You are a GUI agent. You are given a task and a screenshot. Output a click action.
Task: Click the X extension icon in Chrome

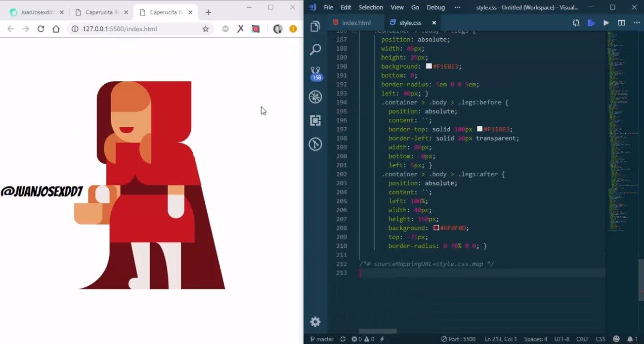click(240, 29)
